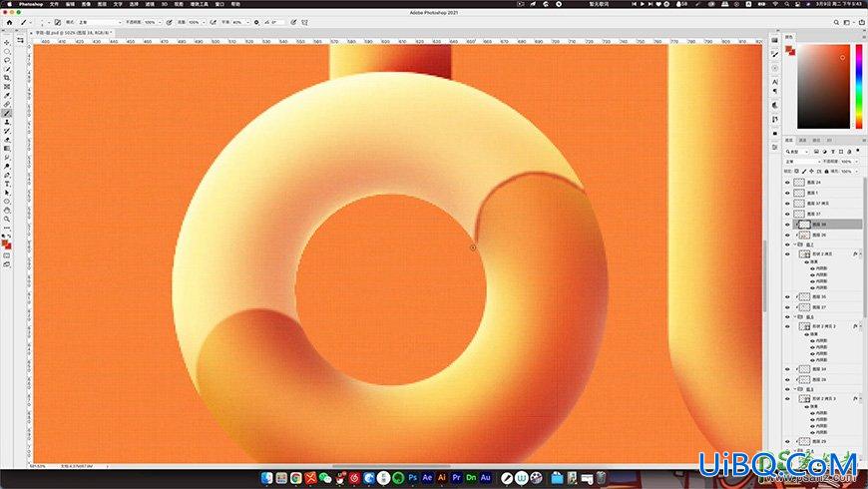Select the Move tool
868x489 pixels.
click(7, 43)
